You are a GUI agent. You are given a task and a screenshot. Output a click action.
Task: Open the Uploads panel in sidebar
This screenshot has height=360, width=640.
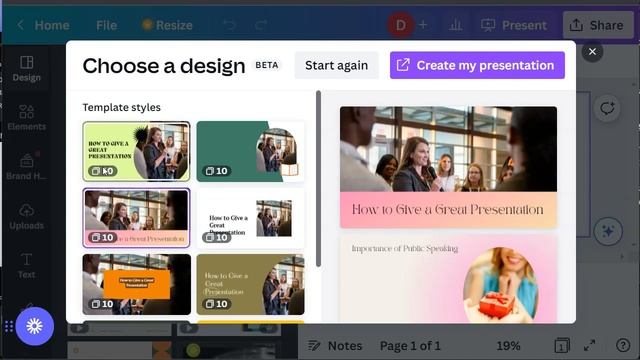click(x=27, y=217)
